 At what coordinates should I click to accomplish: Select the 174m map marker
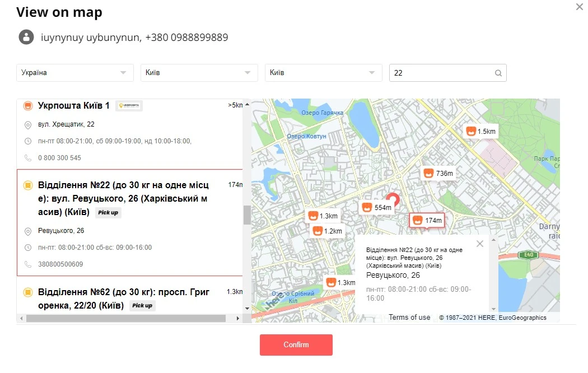[427, 221]
